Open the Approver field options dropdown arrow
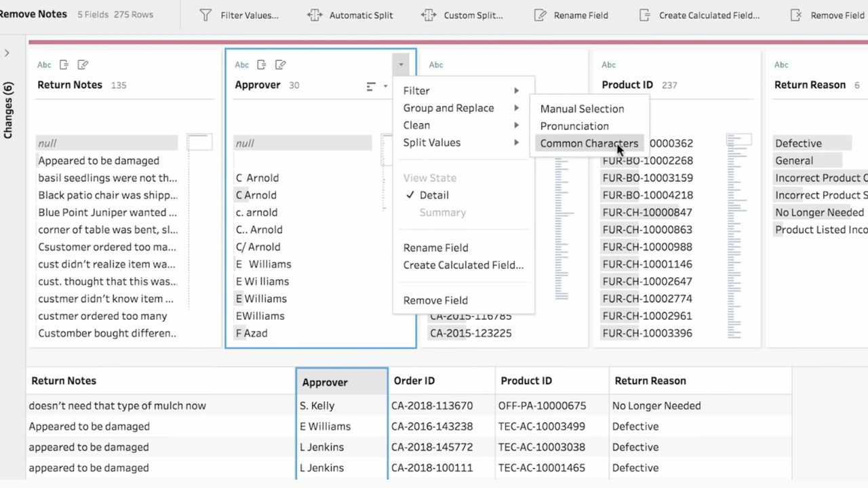Image resolution: width=868 pixels, height=488 pixels. (400, 64)
